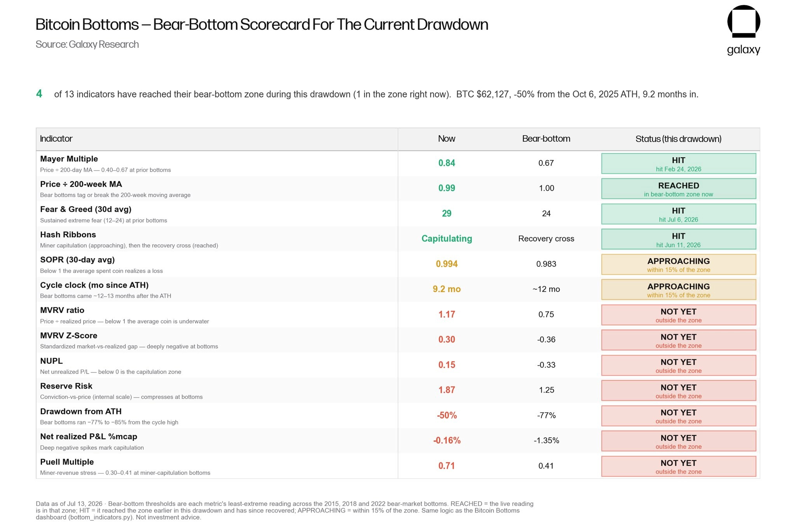
Task: Click the Now column header
Action: (x=447, y=139)
